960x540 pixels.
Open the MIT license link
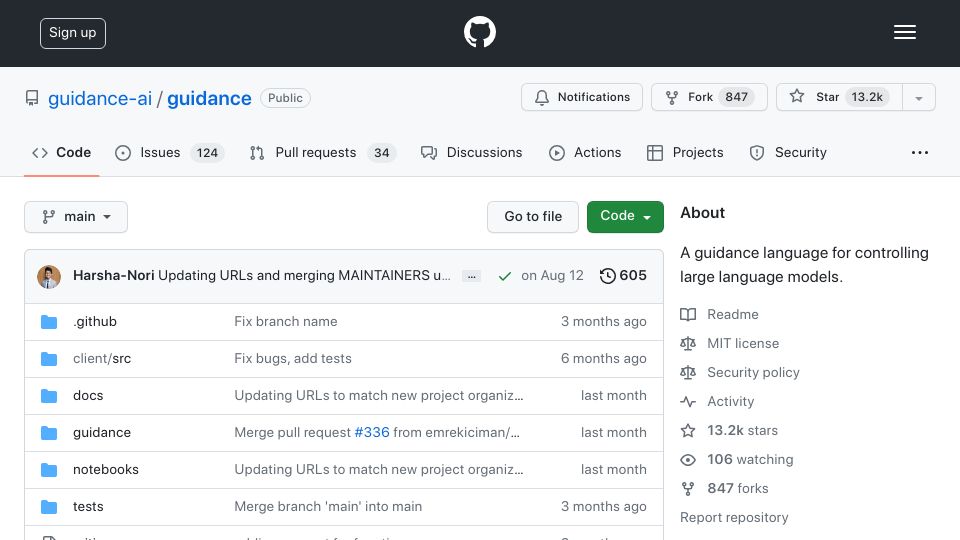tap(730, 343)
